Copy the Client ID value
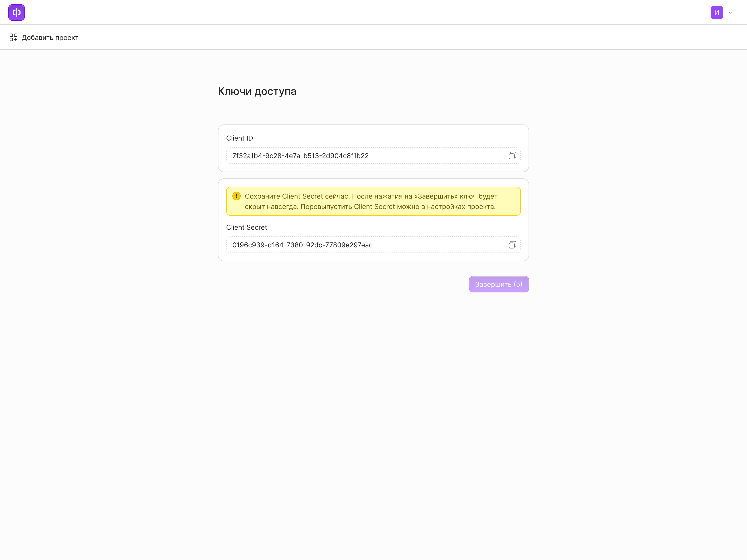Image resolution: width=747 pixels, height=560 pixels. click(x=512, y=156)
